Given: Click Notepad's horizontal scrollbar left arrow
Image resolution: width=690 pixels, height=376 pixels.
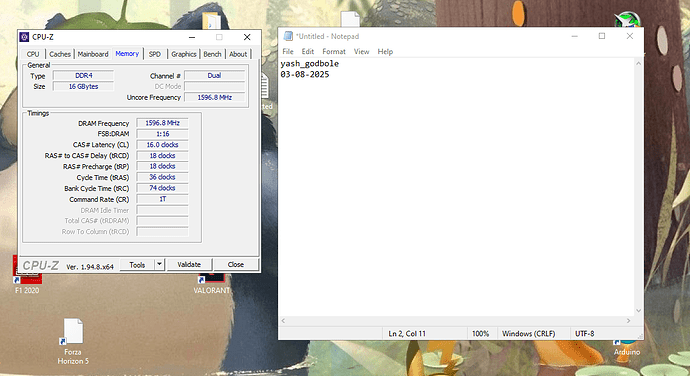Looking at the screenshot, I should pyautogui.click(x=283, y=321).
